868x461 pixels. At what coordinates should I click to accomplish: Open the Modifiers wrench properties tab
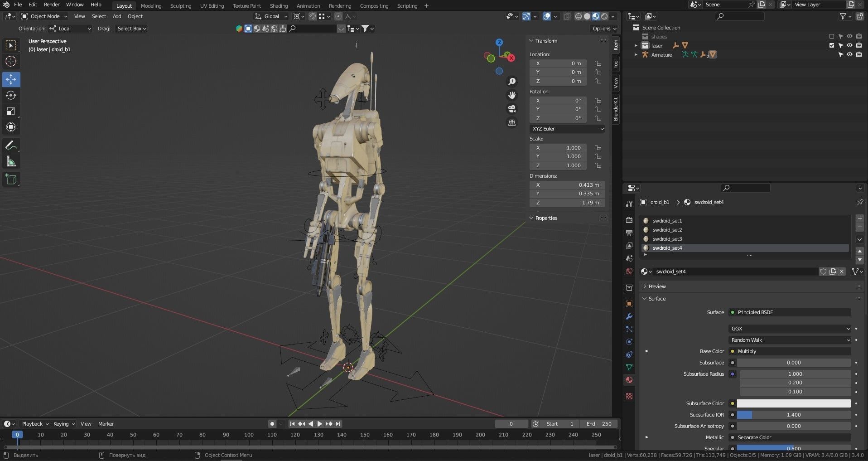click(x=629, y=316)
